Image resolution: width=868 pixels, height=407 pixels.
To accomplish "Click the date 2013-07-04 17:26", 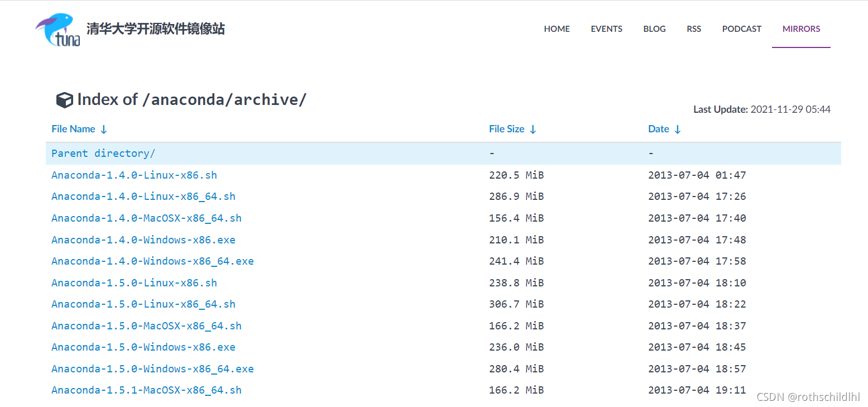I will 697,197.
